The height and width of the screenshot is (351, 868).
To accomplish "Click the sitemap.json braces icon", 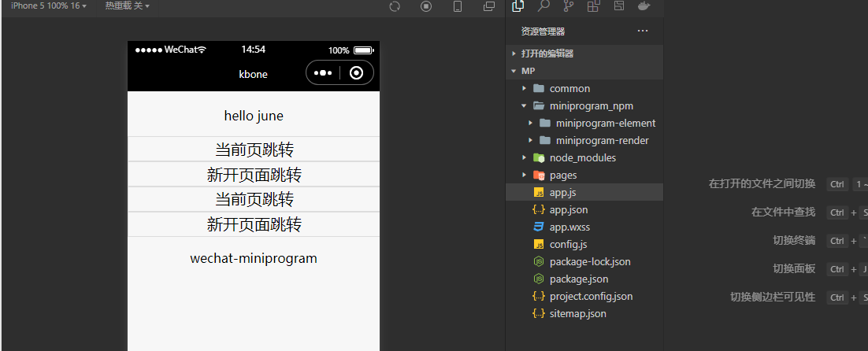I will point(538,313).
